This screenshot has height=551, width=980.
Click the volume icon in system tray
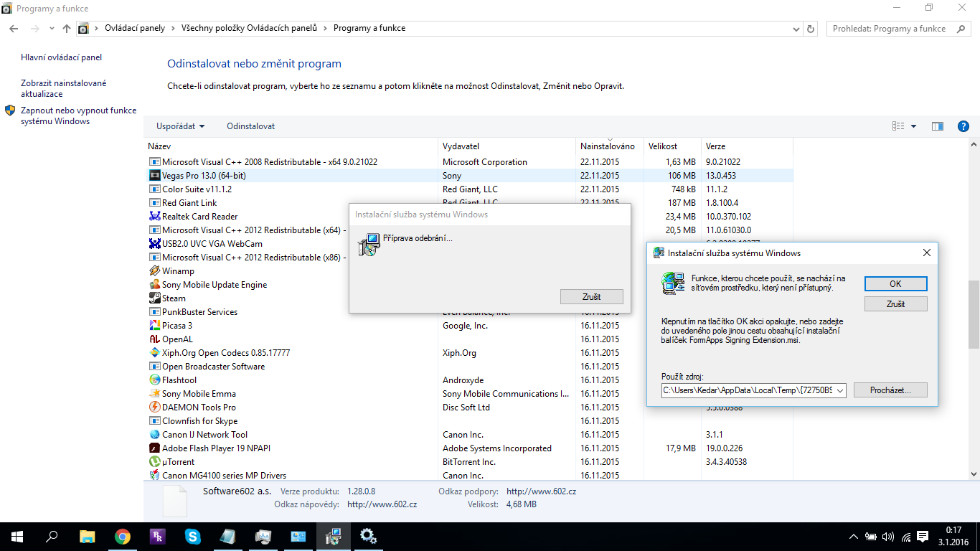click(888, 537)
